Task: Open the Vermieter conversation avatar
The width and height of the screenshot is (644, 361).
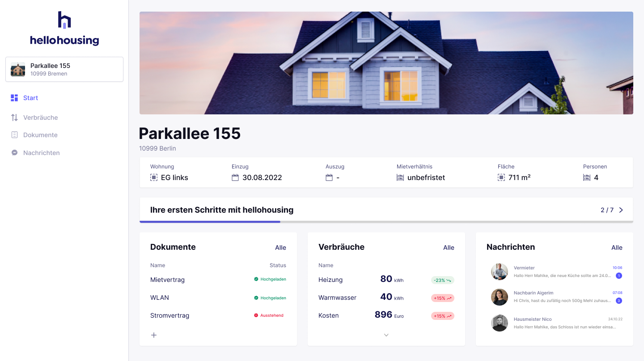Action: (499, 271)
